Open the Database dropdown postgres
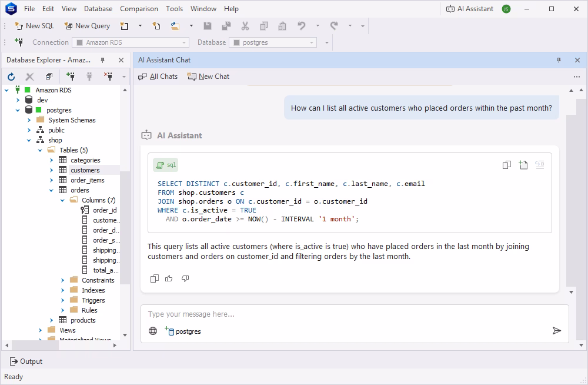Viewport: 588px width, 385px height. (x=273, y=42)
